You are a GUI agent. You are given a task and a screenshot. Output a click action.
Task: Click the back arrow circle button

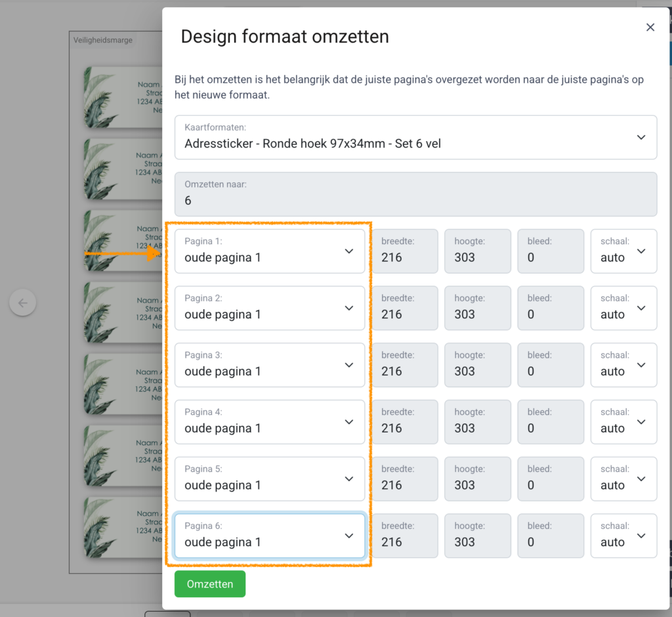[x=23, y=303]
